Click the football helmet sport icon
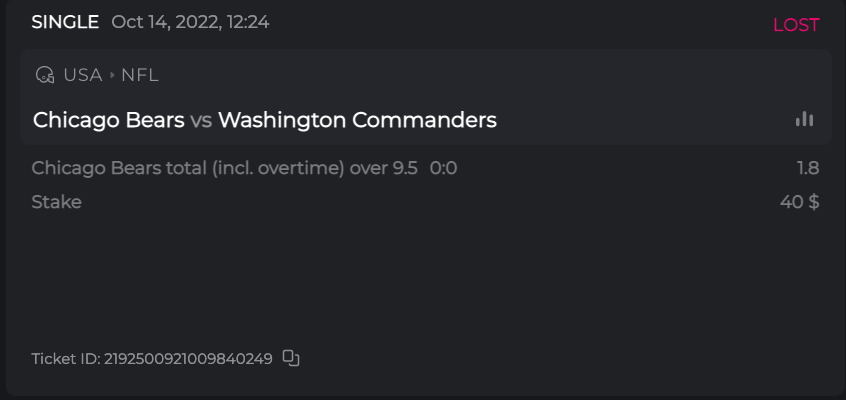Image resolution: width=846 pixels, height=400 pixels. click(44, 75)
